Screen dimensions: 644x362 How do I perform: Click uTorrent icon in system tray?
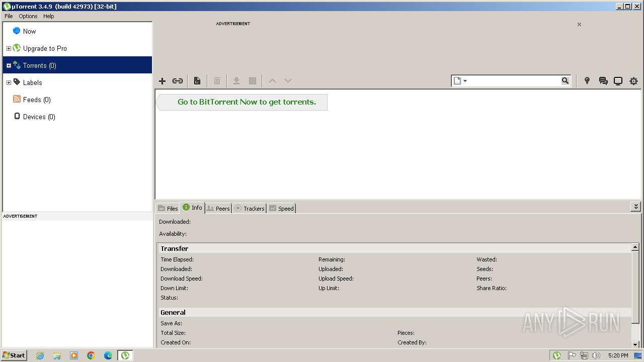coord(557,355)
